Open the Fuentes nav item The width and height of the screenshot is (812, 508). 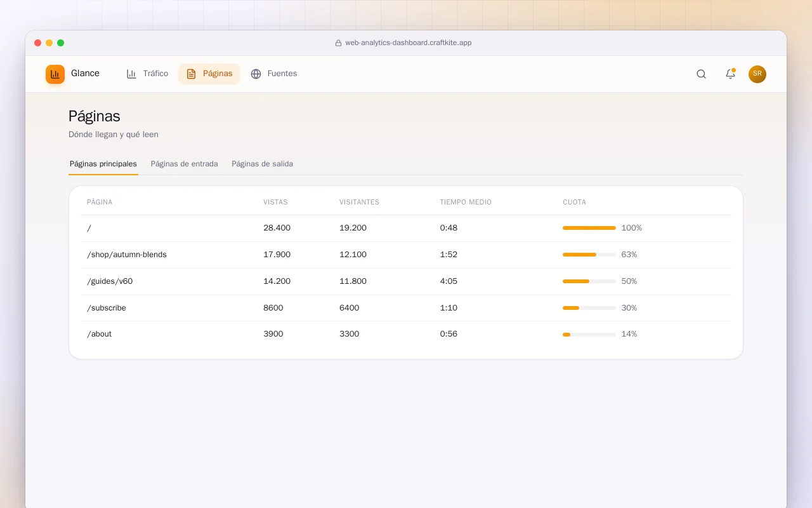pos(274,74)
